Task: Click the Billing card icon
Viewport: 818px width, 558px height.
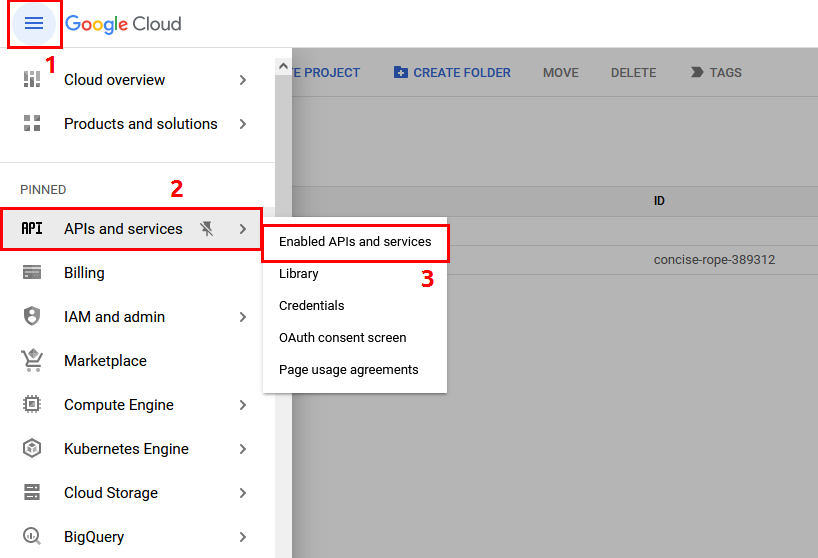Action: [32, 273]
